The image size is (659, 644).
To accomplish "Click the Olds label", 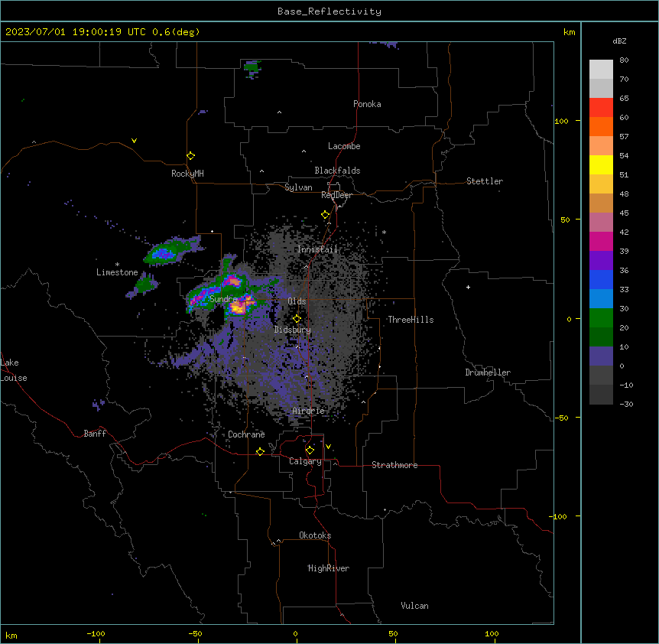I will click(297, 301).
